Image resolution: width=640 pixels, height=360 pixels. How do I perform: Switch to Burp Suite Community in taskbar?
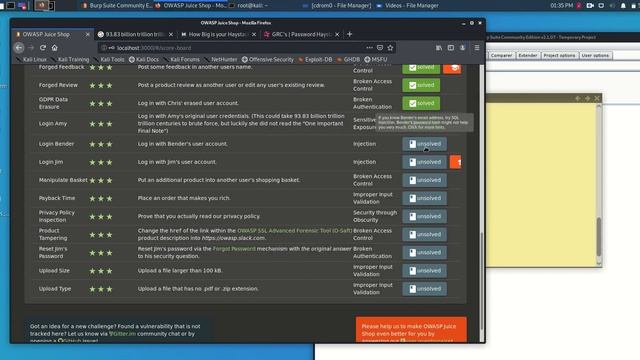[117, 6]
